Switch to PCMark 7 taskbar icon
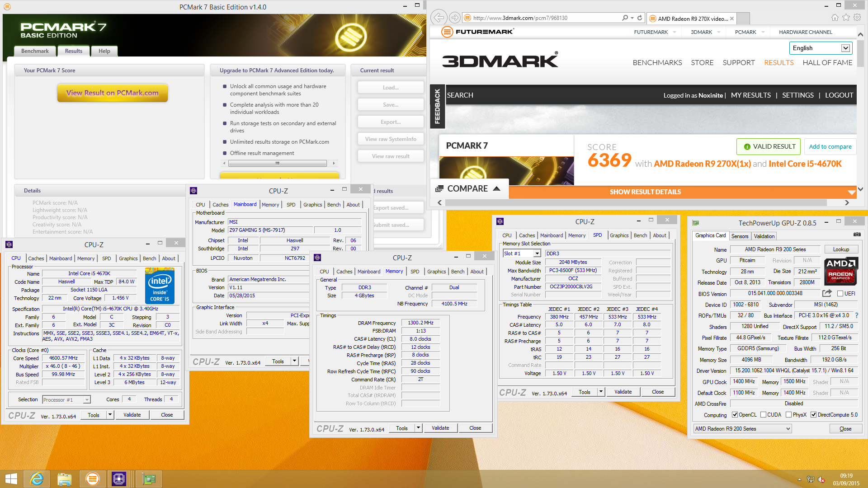The height and width of the screenshot is (488, 868). (92, 479)
